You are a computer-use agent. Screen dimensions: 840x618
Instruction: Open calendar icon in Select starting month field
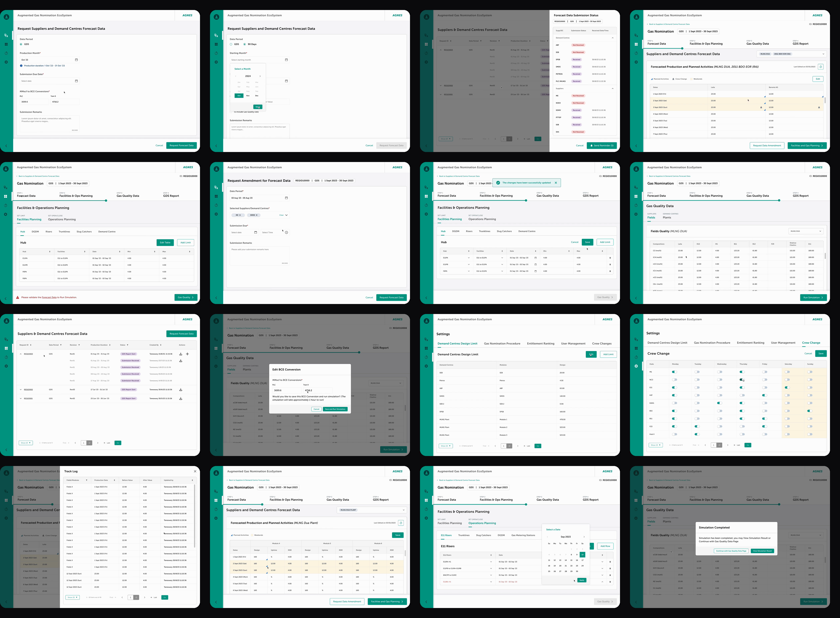(x=286, y=60)
